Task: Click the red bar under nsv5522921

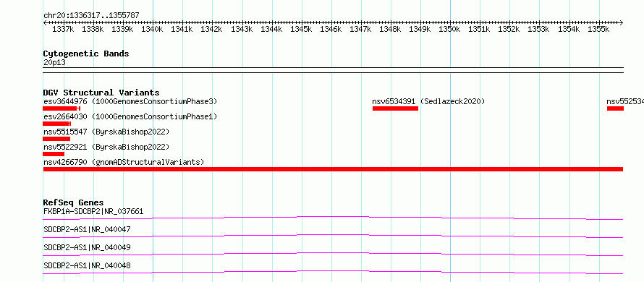Action: point(54,154)
